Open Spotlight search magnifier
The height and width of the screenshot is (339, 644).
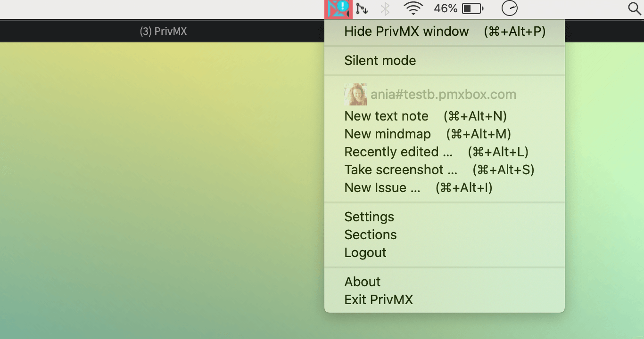pos(635,8)
